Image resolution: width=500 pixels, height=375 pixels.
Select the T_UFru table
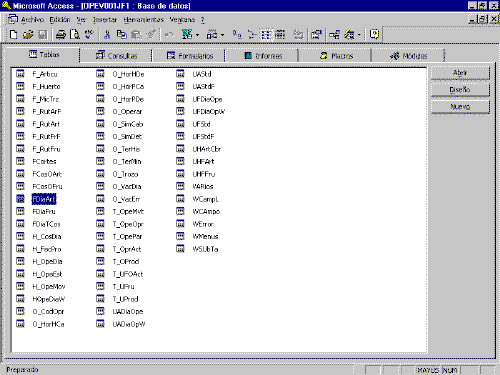[123, 287]
